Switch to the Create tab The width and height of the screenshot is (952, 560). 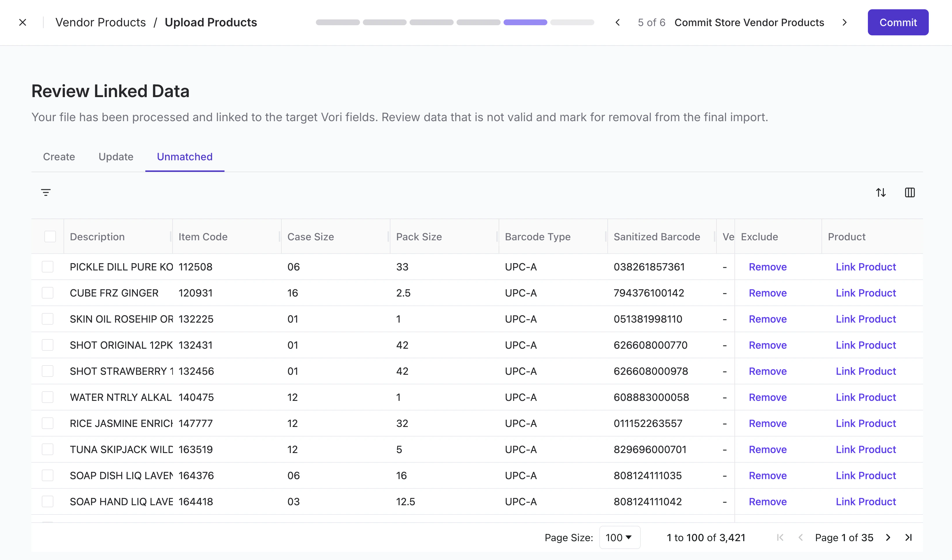[59, 157]
